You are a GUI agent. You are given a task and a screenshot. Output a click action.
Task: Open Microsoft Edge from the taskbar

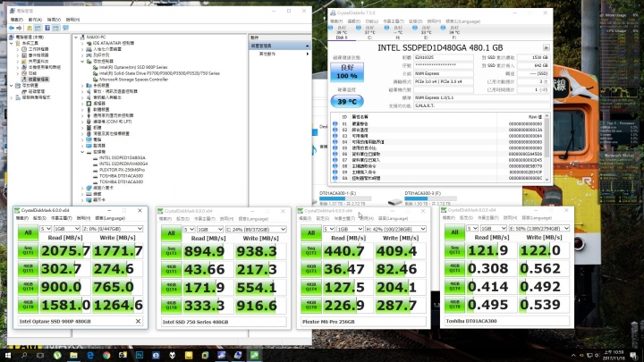90,356
